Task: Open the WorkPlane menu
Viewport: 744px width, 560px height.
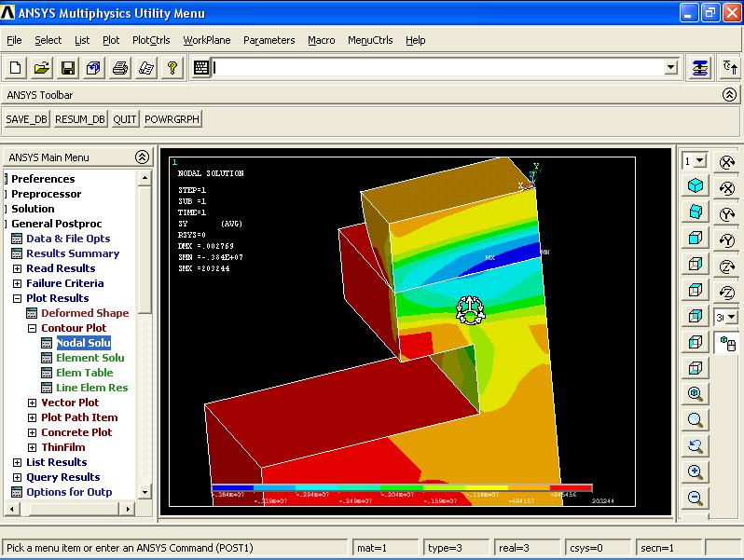Action: (x=207, y=40)
